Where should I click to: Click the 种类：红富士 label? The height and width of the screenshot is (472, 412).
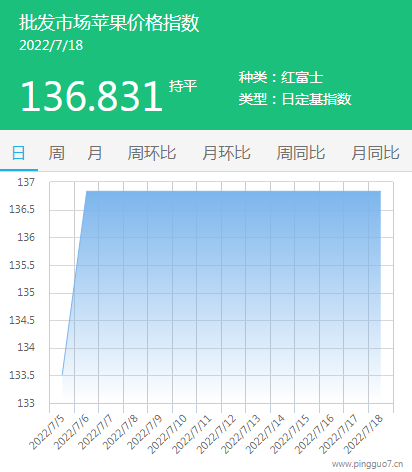click(281, 78)
